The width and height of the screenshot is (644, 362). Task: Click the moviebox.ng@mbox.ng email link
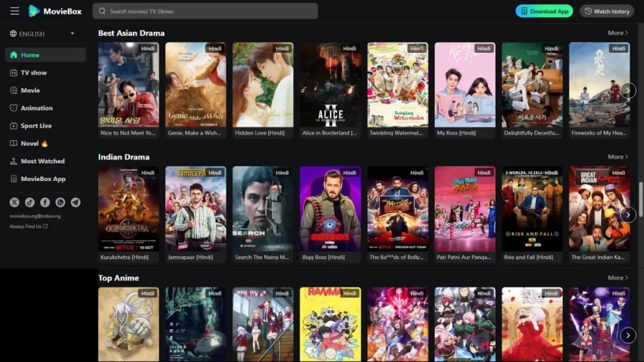point(35,216)
